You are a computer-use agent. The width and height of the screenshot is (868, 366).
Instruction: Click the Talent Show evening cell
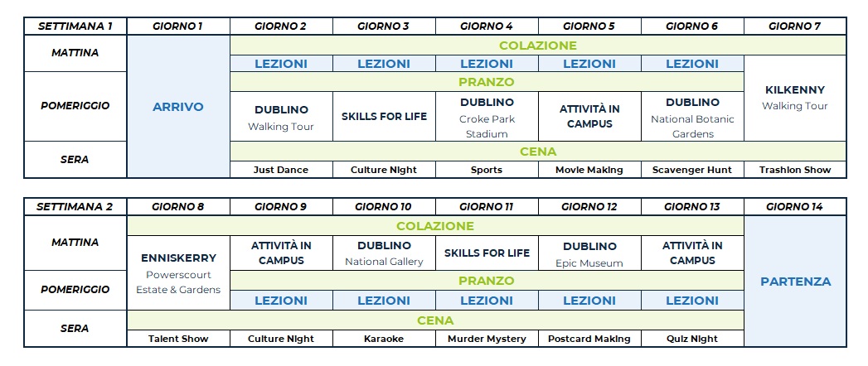click(178, 339)
